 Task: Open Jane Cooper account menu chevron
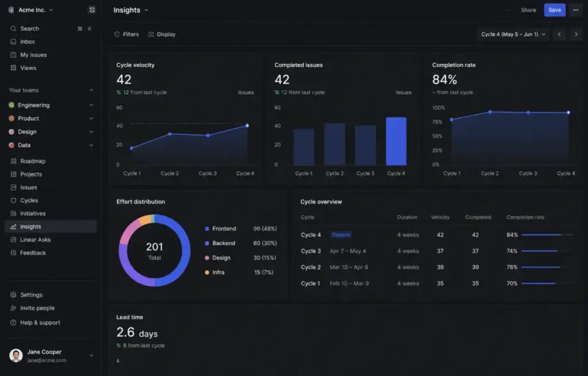coord(91,355)
